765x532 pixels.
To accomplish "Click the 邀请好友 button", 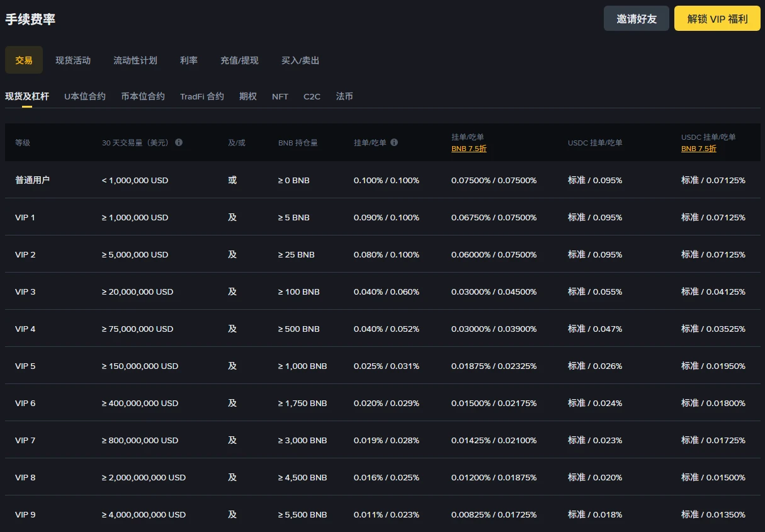I will click(637, 19).
